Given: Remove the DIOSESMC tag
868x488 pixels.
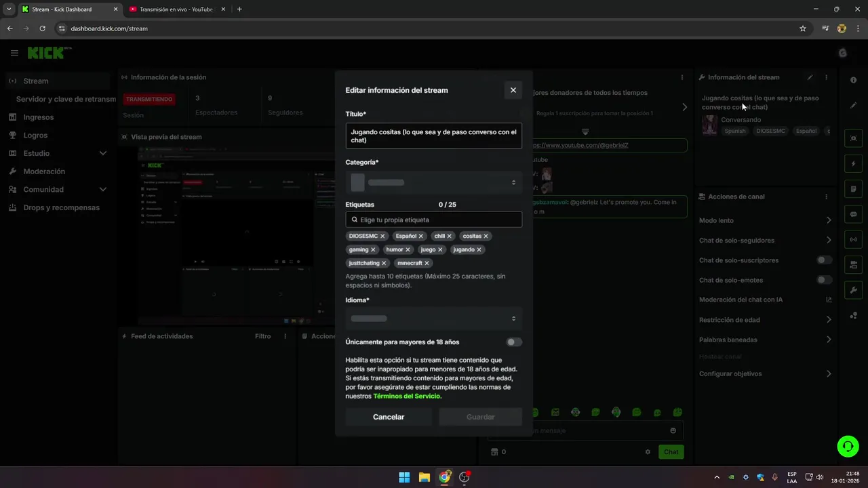Looking at the screenshot, I should [x=382, y=236].
